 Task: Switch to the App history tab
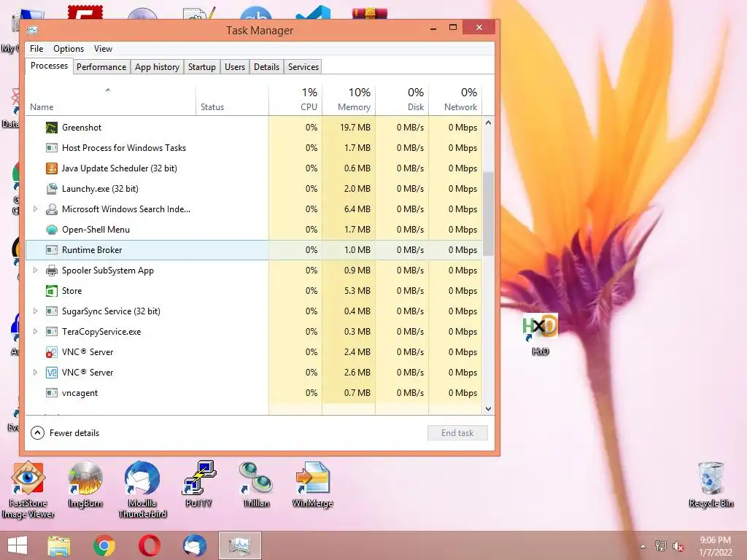pos(158,67)
